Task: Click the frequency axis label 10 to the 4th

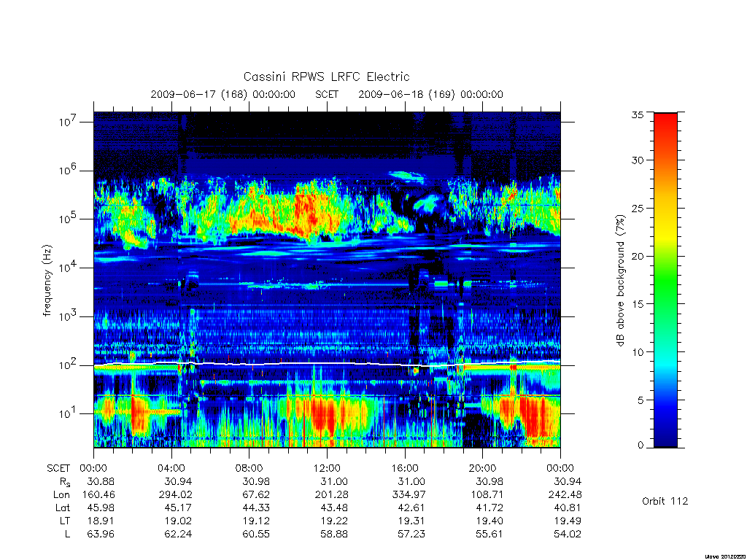Action: (68, 267)
